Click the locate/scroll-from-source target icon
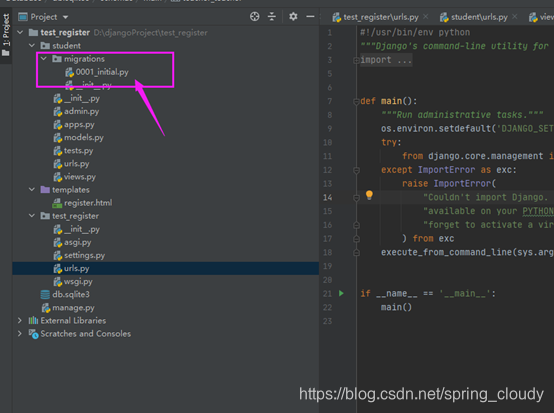554x413 pixels. (254, 17)
